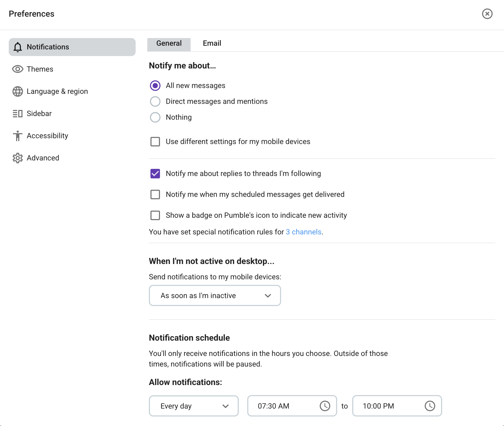Viewport: 504px width, 426px height.
Task: Select the Direct messages and mentions option
Action: tap(155, 101)
